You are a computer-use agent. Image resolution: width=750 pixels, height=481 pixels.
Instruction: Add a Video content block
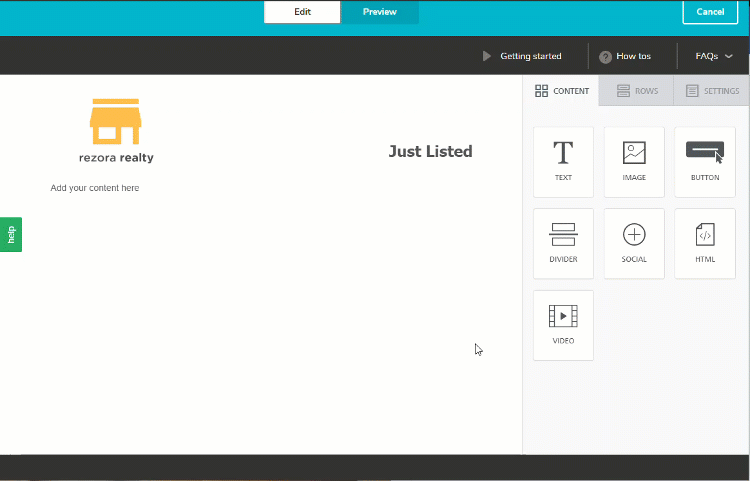click(x=563, y=325)
